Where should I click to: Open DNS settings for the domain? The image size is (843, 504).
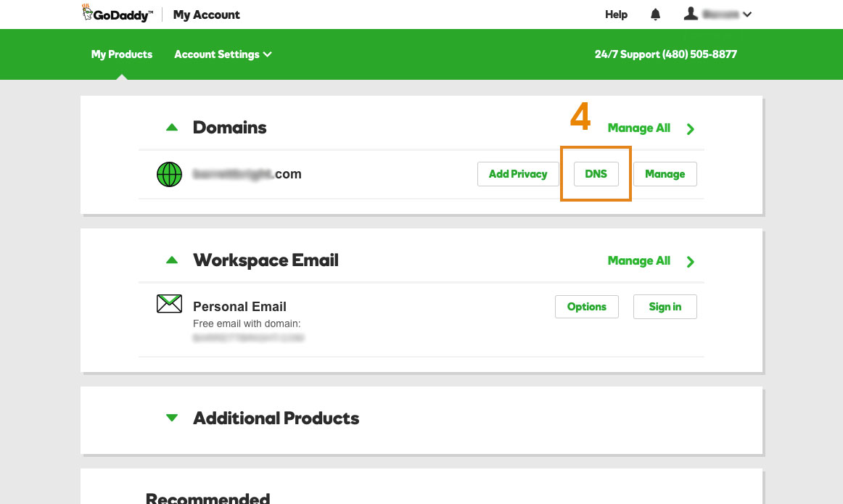coord(596,174)
